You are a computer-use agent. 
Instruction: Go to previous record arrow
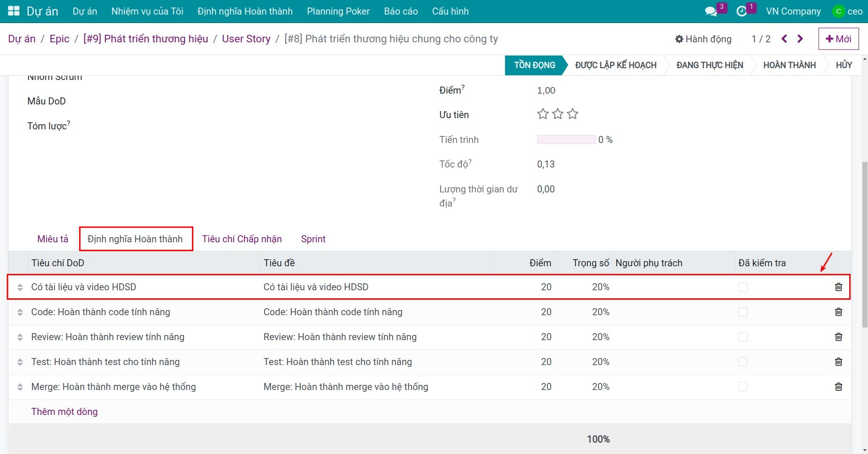tap(784, 39)
